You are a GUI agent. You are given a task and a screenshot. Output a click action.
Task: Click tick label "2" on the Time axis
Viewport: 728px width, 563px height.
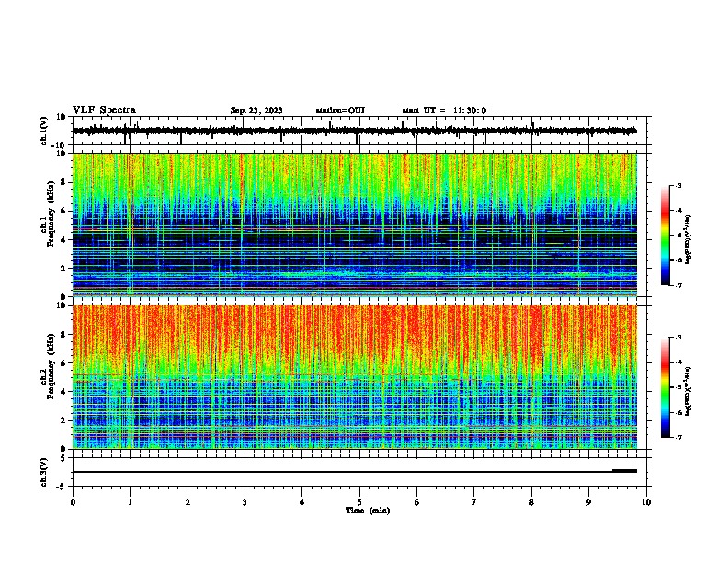point(188,502)
